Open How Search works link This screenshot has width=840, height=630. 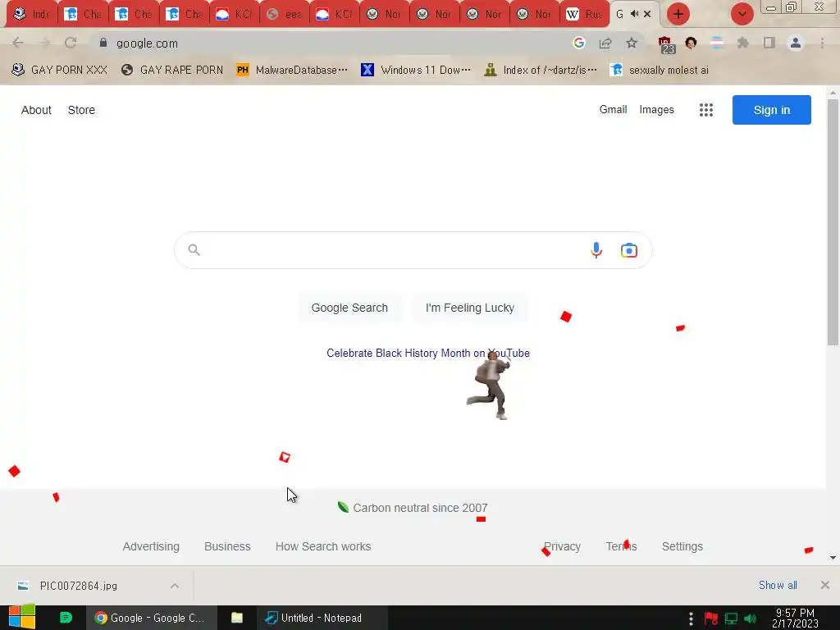click(323, 546)
